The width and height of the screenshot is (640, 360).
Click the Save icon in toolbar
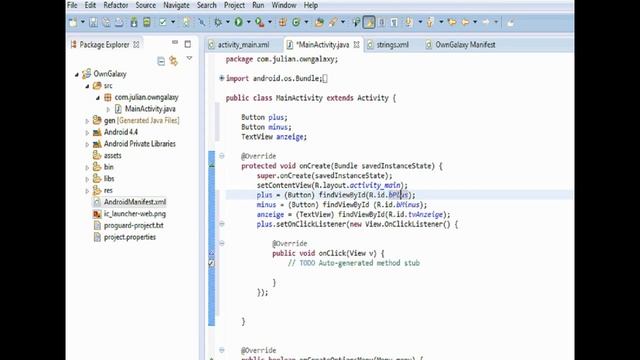pos(93,22)
